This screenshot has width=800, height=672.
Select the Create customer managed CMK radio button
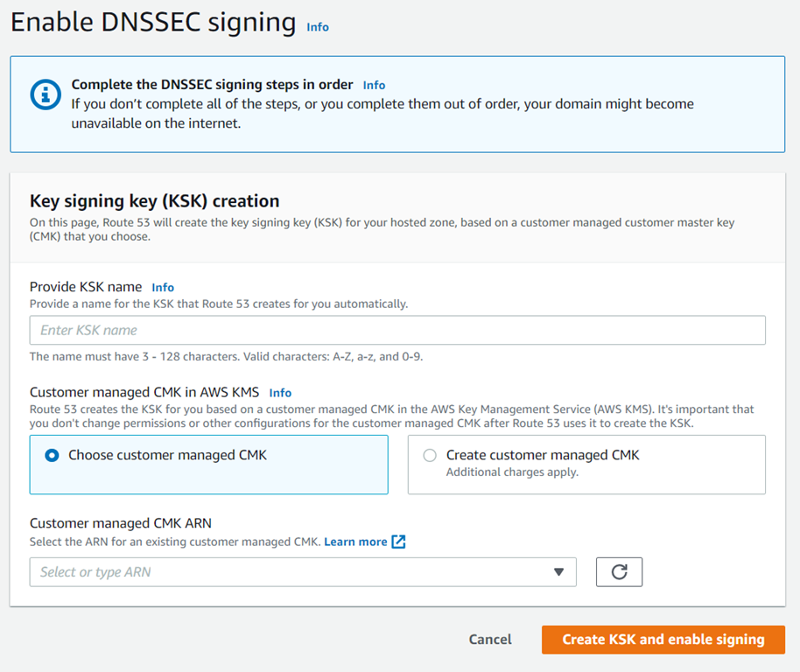point(430,455)
